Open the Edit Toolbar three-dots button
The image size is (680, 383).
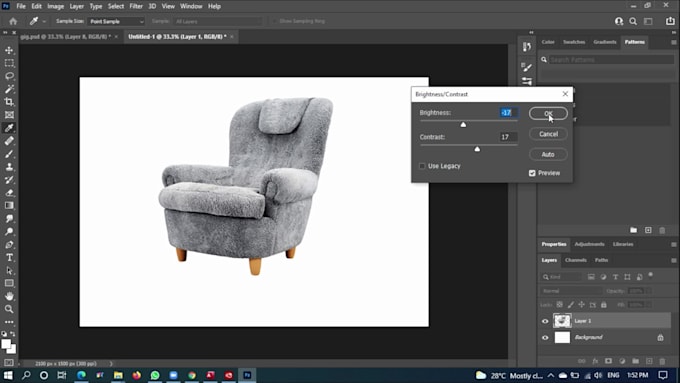[x=9, y=322]
